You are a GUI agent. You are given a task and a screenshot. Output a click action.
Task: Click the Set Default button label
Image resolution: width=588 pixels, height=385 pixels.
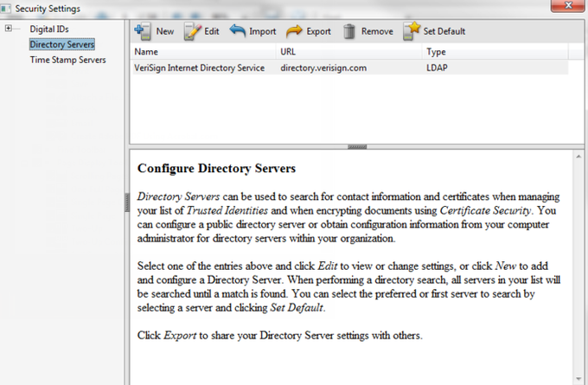(444, 31)
